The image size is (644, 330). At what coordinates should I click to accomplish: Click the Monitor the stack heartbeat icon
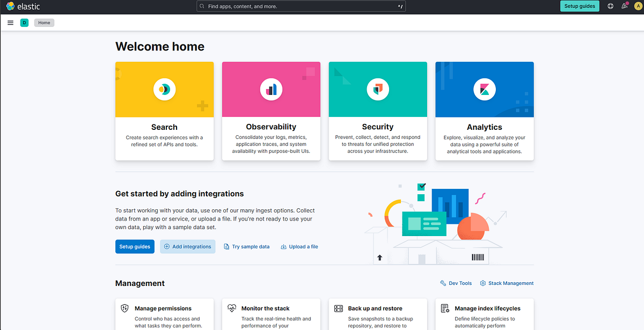tap(231, 308)
